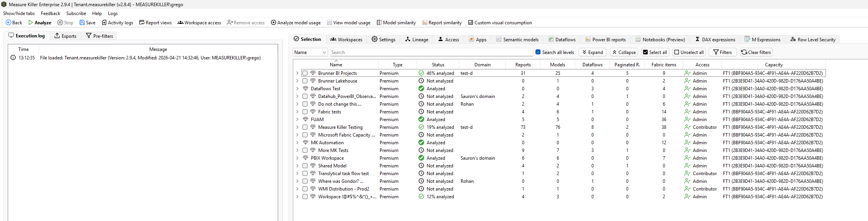Switch to the Semantic models tab
The image size is (868, 221).
coord(517,39)
